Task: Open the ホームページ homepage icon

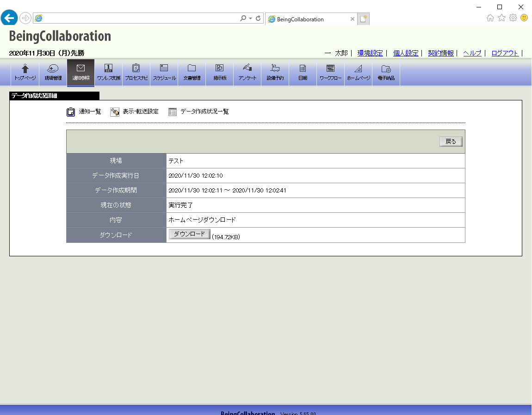Action: click(359, 72)
